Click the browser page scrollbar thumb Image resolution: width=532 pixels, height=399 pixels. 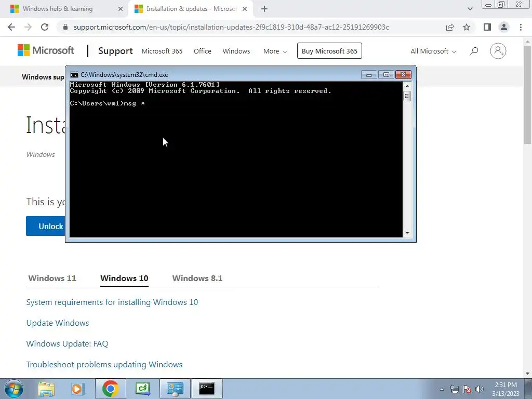[x=528, y=94]
